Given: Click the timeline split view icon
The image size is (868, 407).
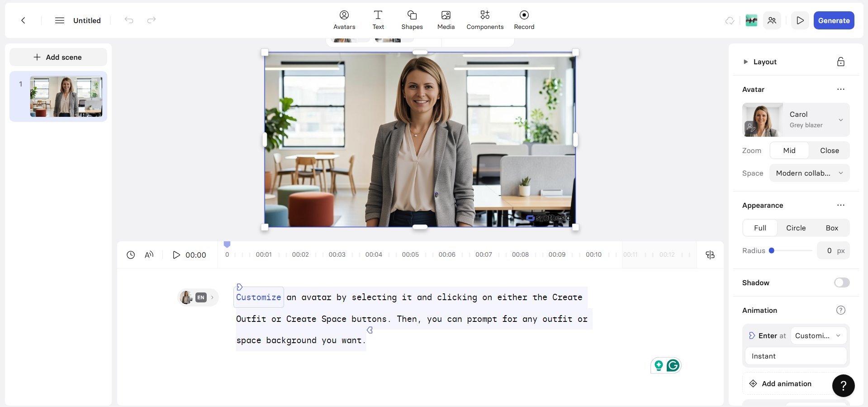Looking at the screenshot, I should pyautogui.click(x=710, y=255).
